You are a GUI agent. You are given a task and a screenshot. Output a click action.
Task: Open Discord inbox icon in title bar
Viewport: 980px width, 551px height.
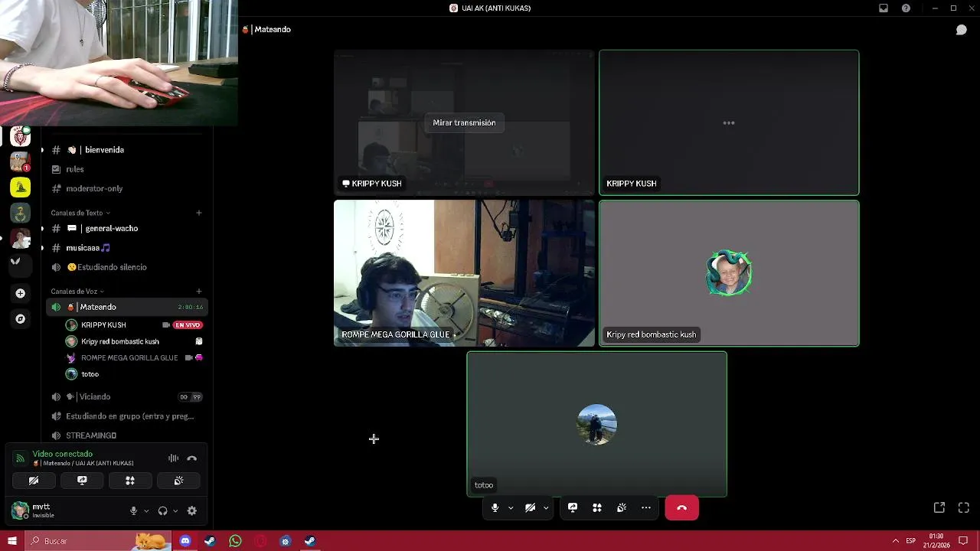884,8
